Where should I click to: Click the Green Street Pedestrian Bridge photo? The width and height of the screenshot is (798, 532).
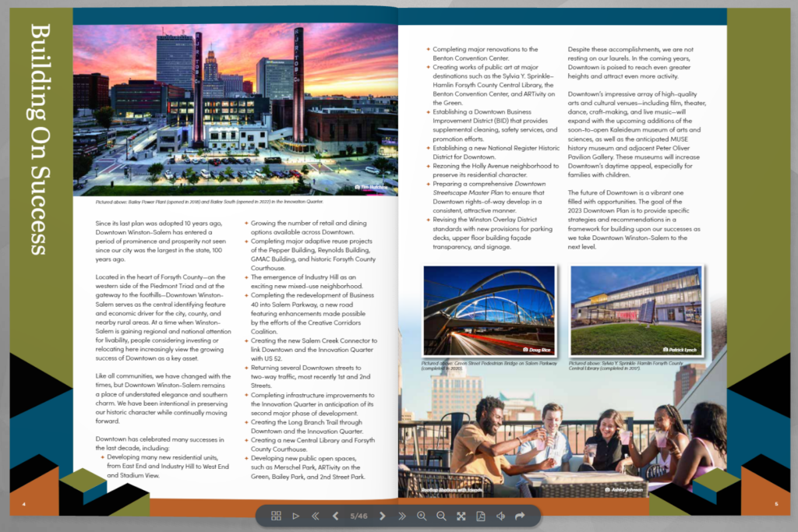pos(489,312)
